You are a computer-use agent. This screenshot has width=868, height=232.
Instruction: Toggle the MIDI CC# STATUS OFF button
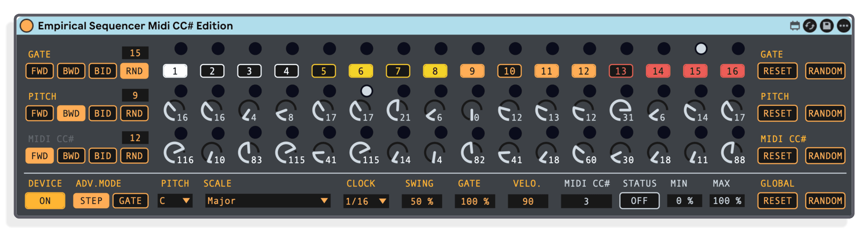tap(639, 201)
